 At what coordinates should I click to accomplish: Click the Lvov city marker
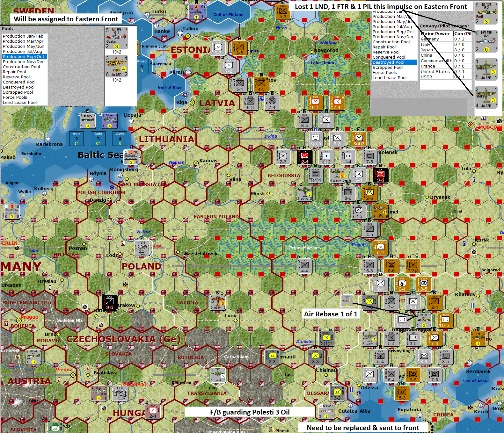tap(236, 321)
